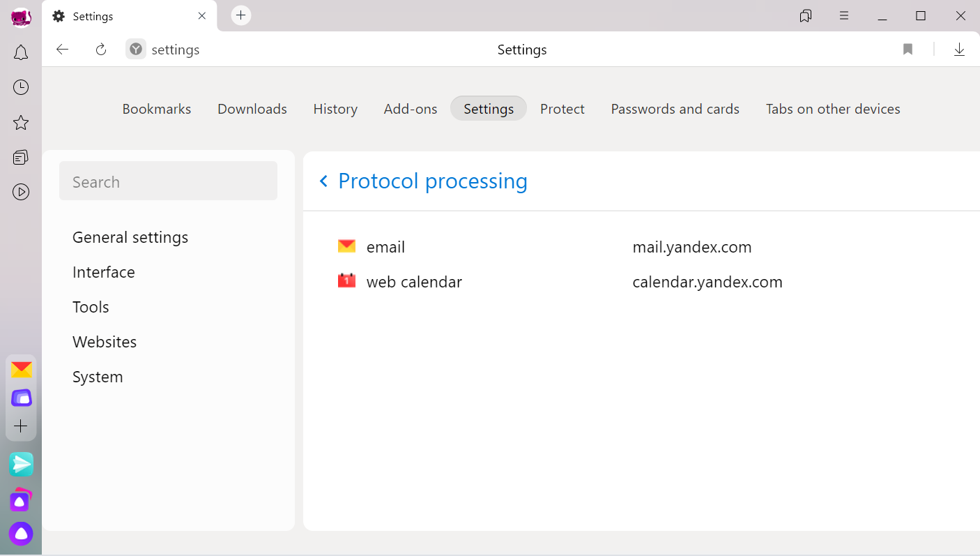Select the email protocol row label
Screen dimensions: 980x556
pyautogui.click(x=385, y=247)
